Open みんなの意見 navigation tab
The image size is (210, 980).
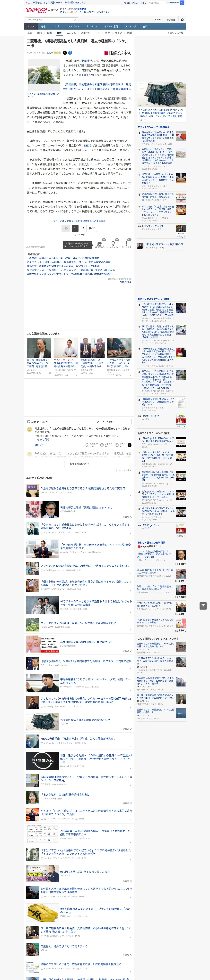(111, 27)
